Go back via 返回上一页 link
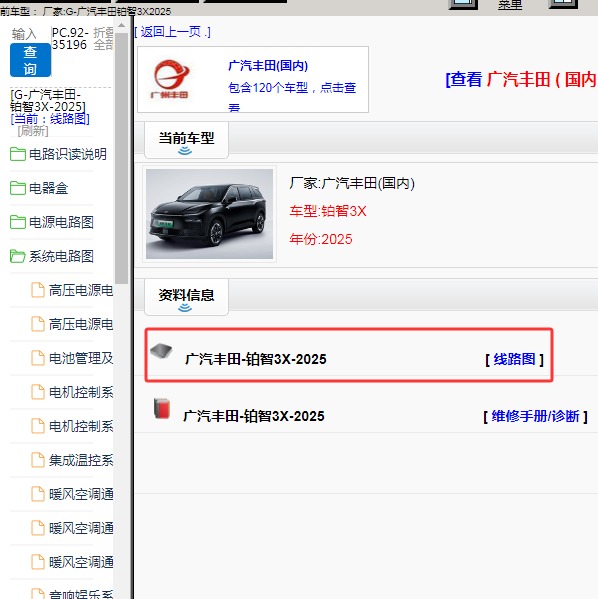Screen dimensions: 598x599 [172, 32]
